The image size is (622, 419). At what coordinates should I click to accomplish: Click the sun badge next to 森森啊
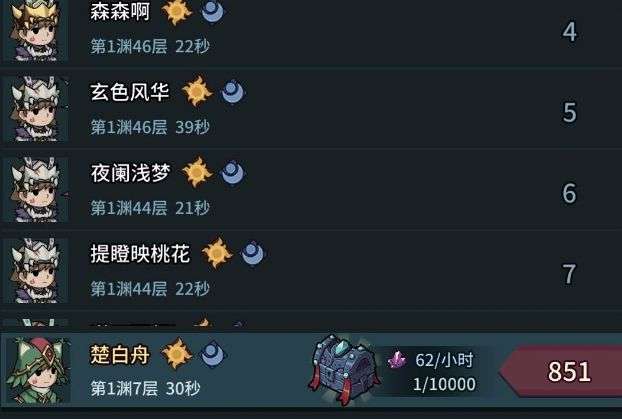177,12
